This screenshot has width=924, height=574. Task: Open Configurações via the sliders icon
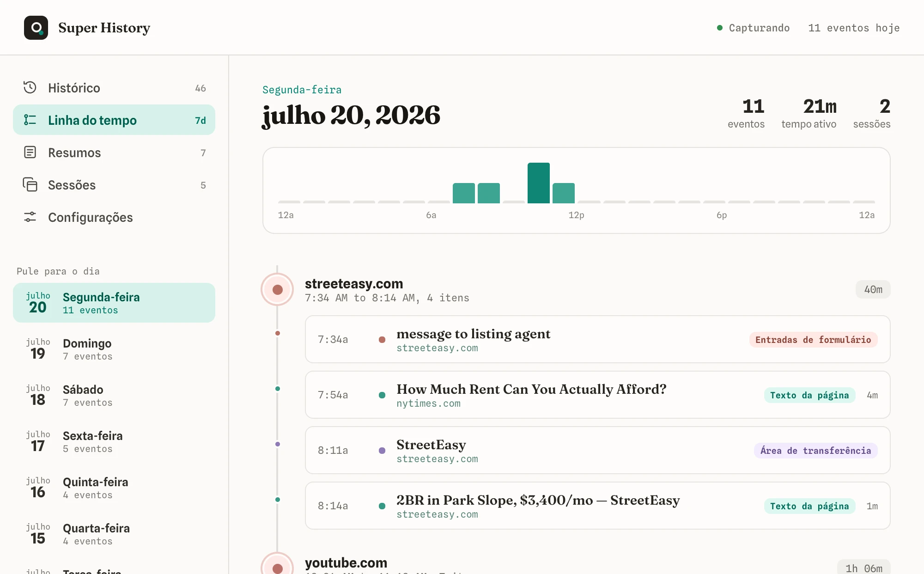tap(30, 217)
